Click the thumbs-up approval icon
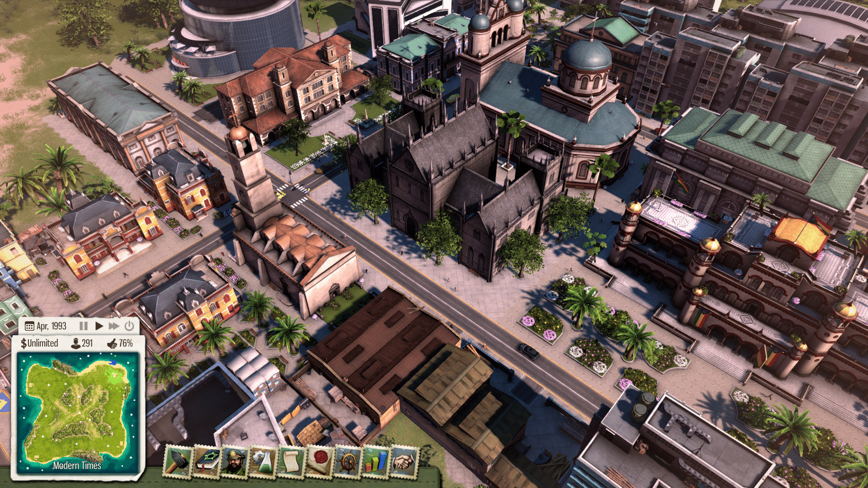Viewport: 868px width, 488px height. [x=112, y=343]
